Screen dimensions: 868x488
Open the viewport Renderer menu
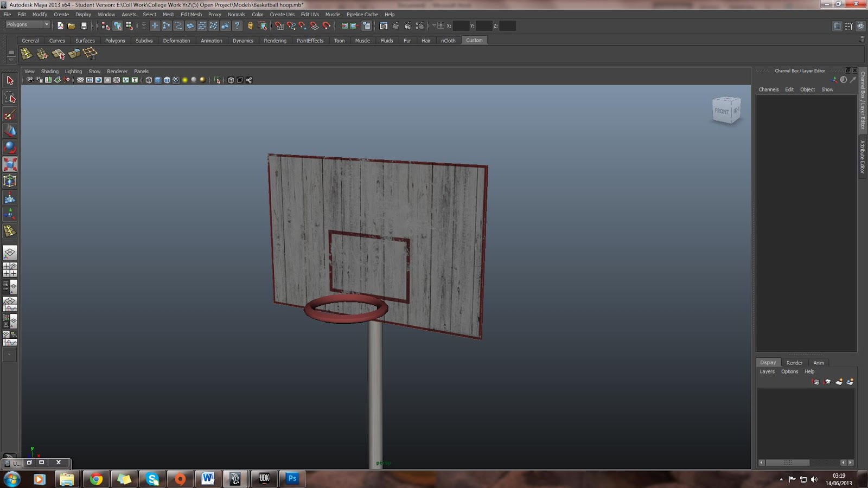tap(117, 72)
